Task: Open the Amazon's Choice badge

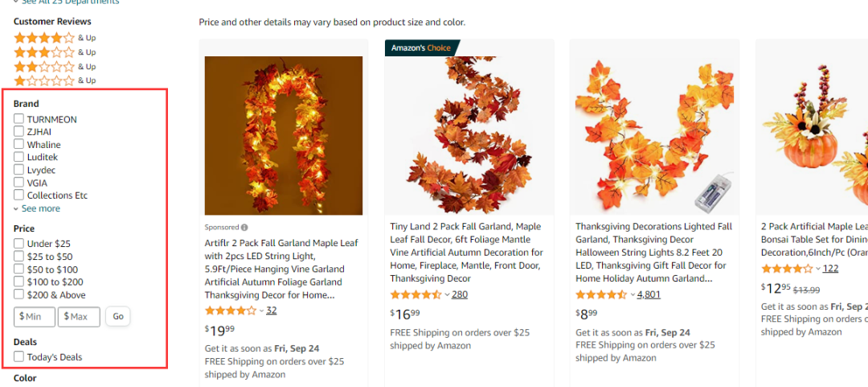Action: click(x=421, y=48)
